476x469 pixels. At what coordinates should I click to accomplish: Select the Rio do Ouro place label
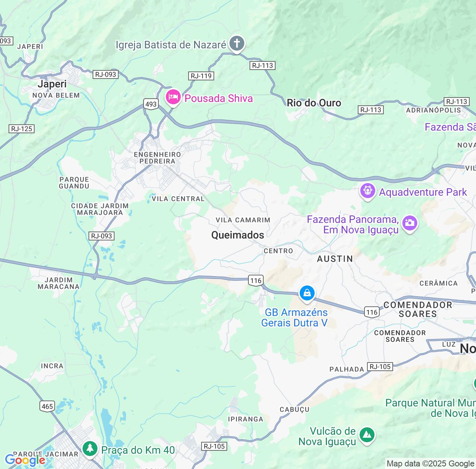click(314, 103)
